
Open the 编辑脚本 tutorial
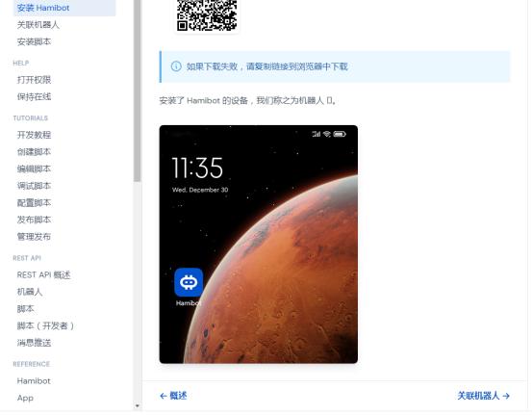(34, 169)
